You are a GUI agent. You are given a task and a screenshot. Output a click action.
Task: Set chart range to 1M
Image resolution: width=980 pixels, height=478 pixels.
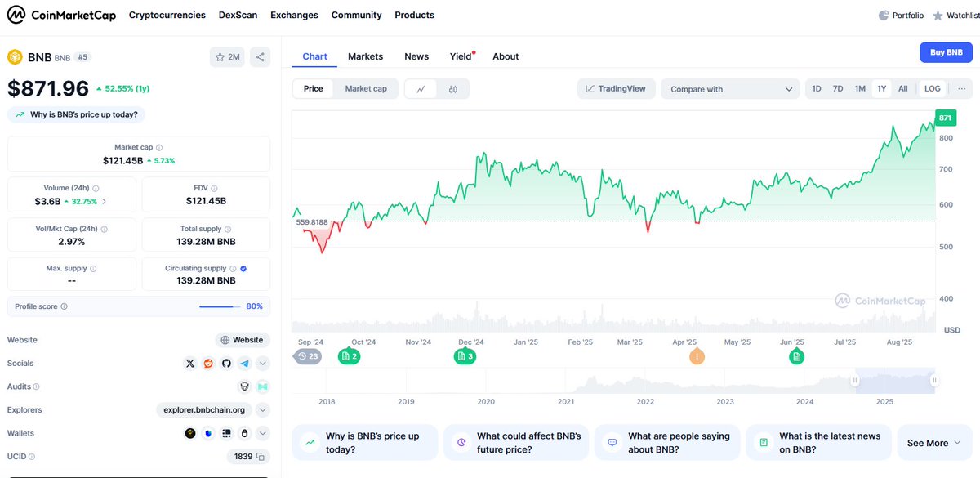click(x=860, y=89)
